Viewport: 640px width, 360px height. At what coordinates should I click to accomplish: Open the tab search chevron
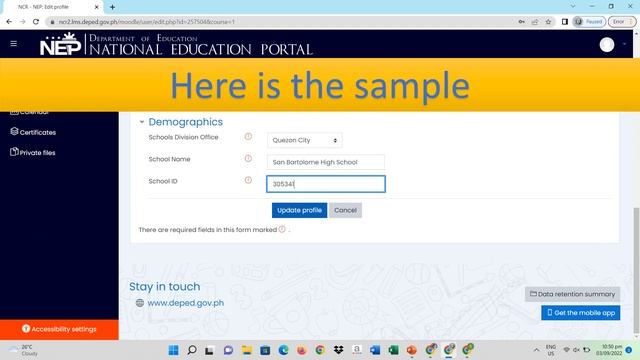point(573,6)
